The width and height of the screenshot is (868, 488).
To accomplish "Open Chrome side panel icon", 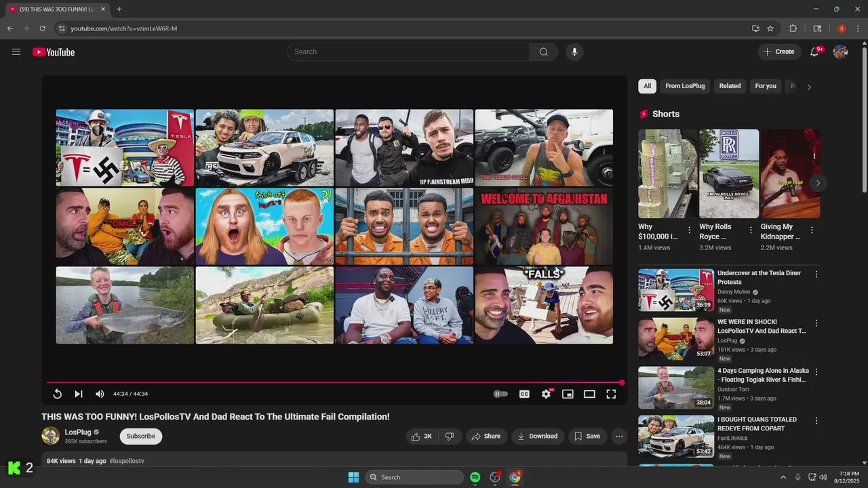I will [817, 28].
